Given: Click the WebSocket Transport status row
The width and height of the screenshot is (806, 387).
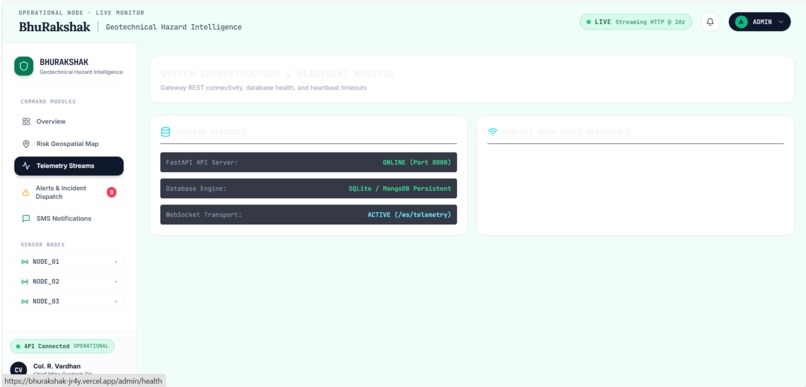Looking at the screenshot, I should tap(308, 215).
